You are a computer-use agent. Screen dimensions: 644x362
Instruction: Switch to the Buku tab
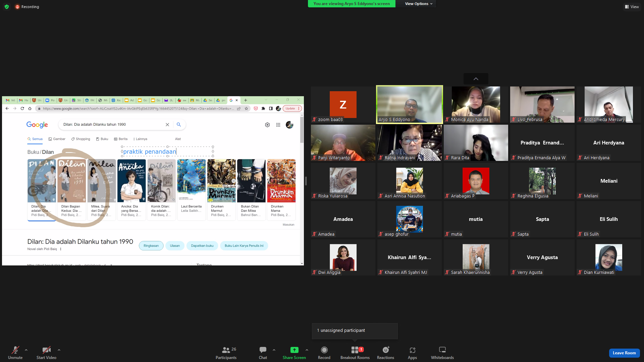click(102, 139)
